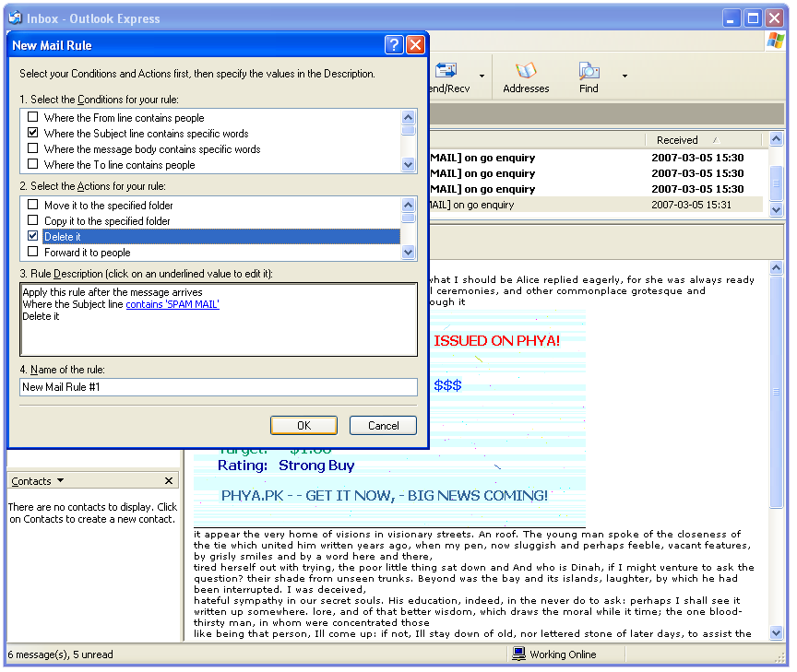
Task: Click the 'Rating: Strong Buy' text
Action: pyautogui.click(x=286, y=466)
